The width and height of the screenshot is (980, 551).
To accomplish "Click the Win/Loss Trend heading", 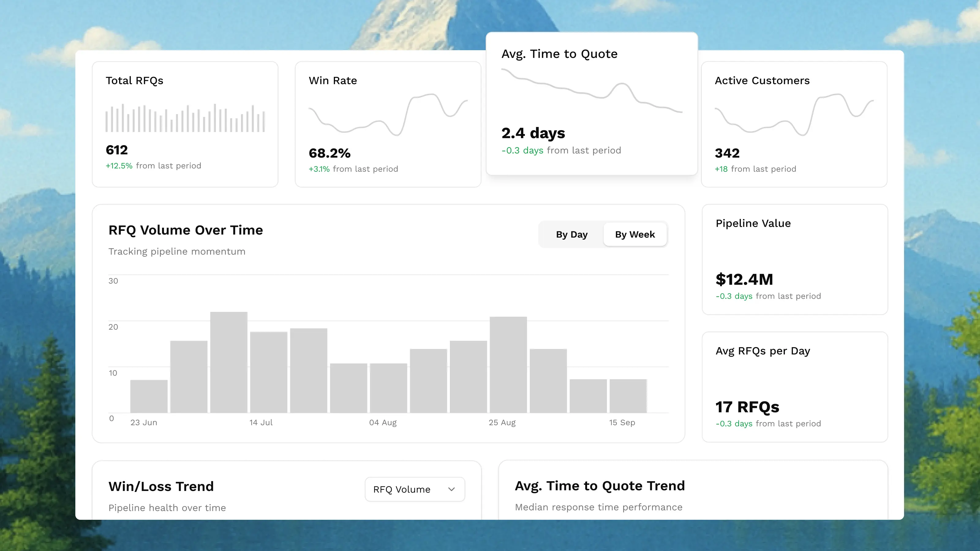I will (161, 486).
